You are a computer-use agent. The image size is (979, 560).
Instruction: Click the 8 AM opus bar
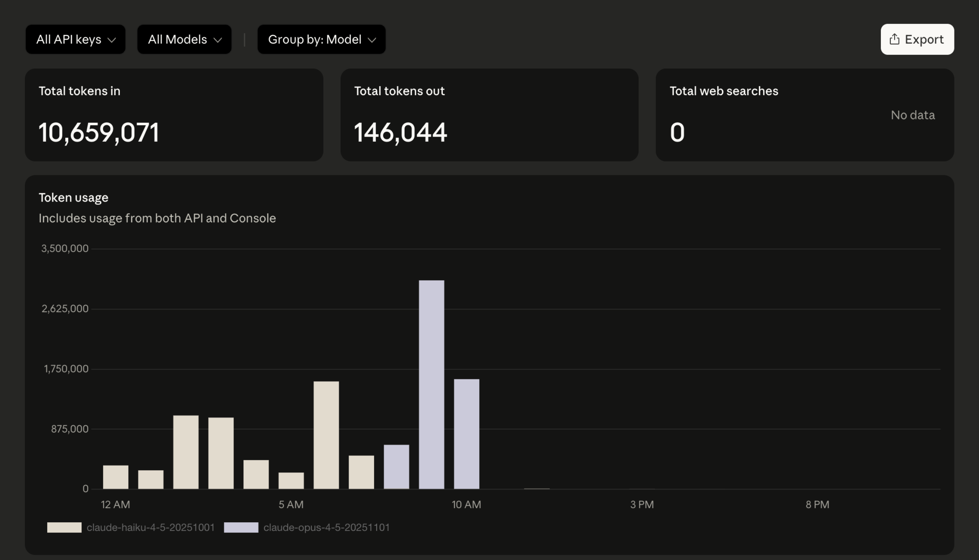396,466
